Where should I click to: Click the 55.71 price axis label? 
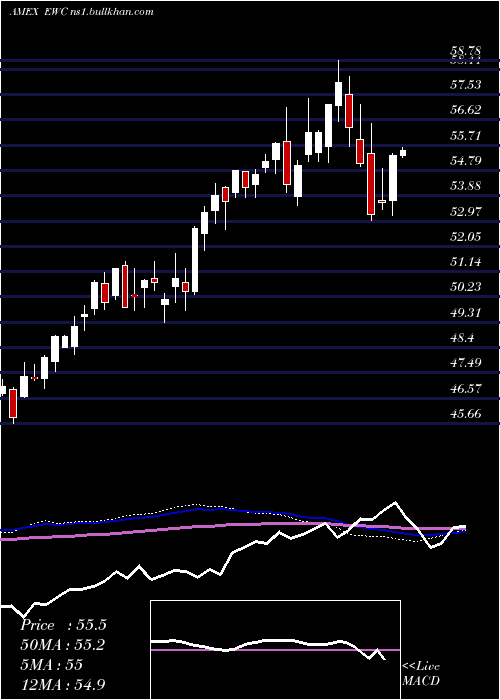coord(466,135)
